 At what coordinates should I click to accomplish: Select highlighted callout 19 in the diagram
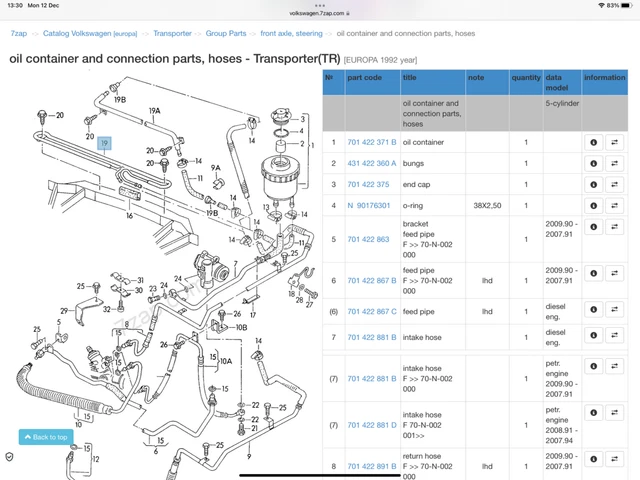click(x=104, y=143)
